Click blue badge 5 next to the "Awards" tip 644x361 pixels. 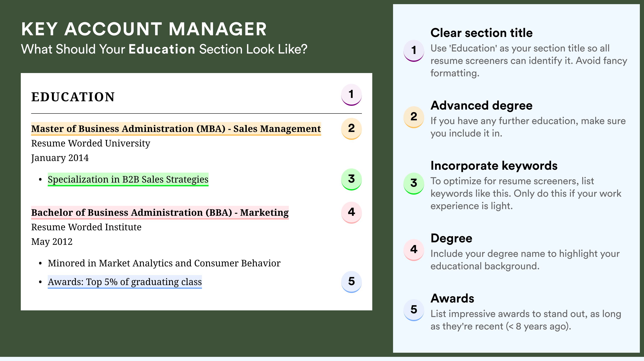click(x=414, y=310)
